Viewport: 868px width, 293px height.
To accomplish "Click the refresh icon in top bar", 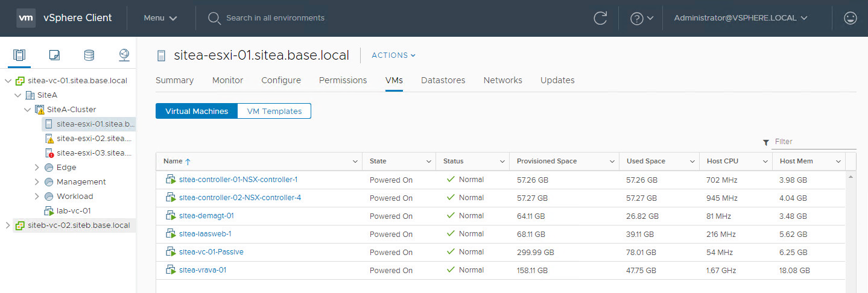I will pyautogui.click(x=600, y=18).
